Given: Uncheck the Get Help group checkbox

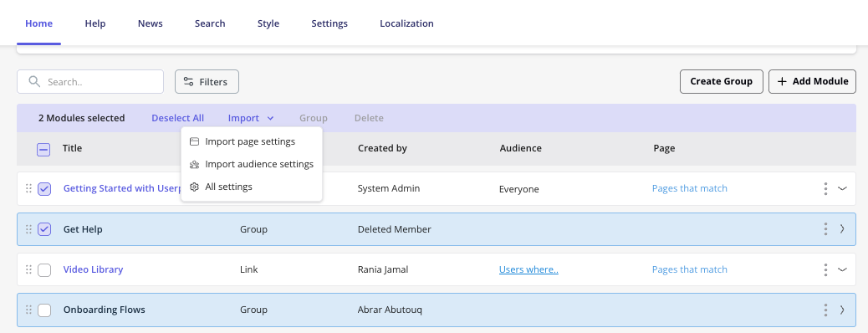Looking at the screenshot, I should click(x=44, y=229).
